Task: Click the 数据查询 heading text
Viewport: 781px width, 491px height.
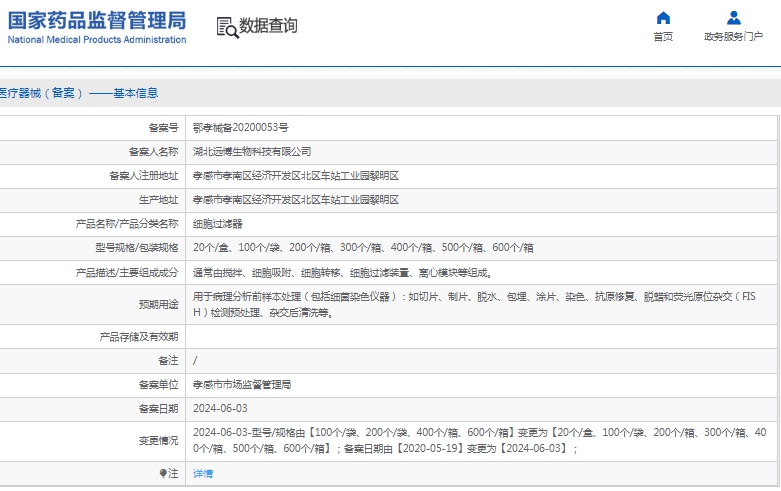Action: [x=268, y=26]
